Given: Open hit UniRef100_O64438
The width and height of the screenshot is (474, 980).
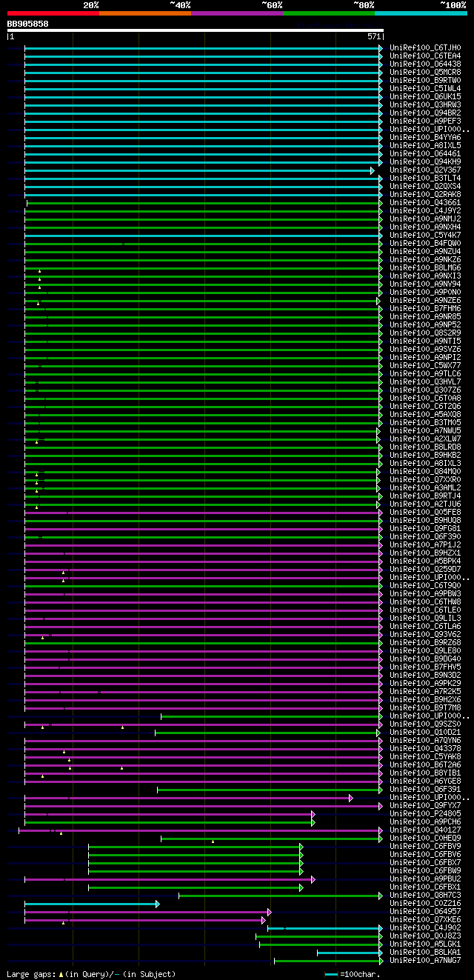Looking at the screenshot, I should point(425,64).
